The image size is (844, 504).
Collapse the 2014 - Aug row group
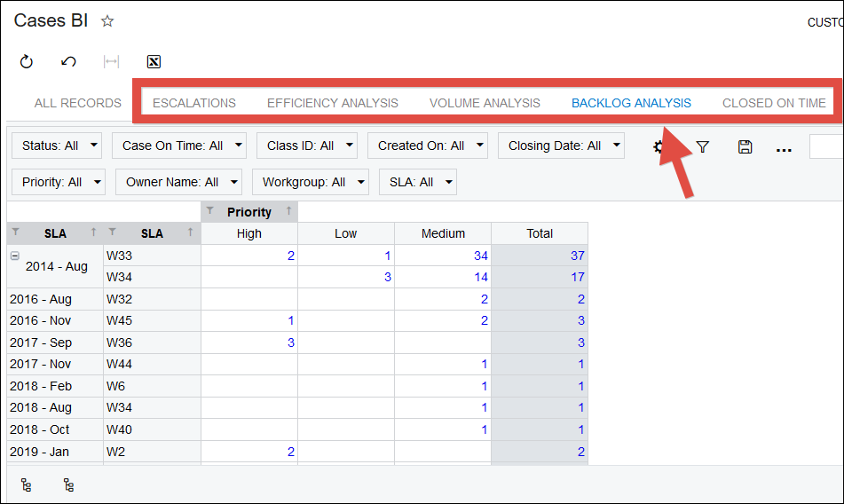coord(14,256)
